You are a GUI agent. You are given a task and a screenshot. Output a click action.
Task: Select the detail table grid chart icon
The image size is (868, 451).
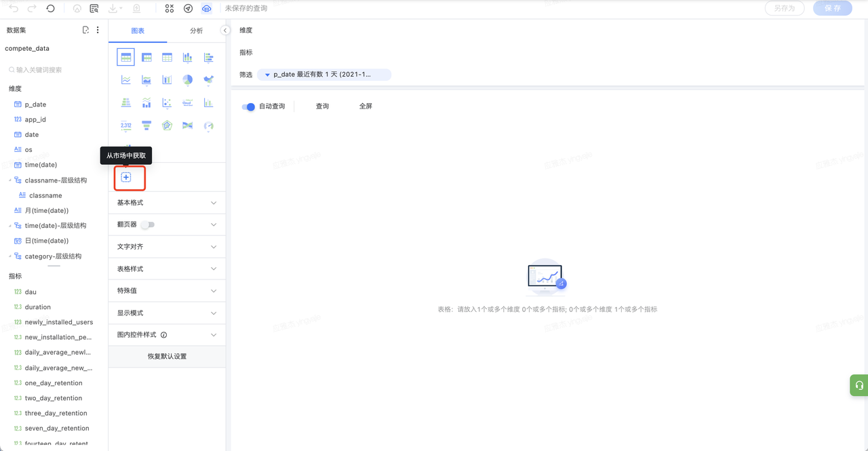click(167, 58)
